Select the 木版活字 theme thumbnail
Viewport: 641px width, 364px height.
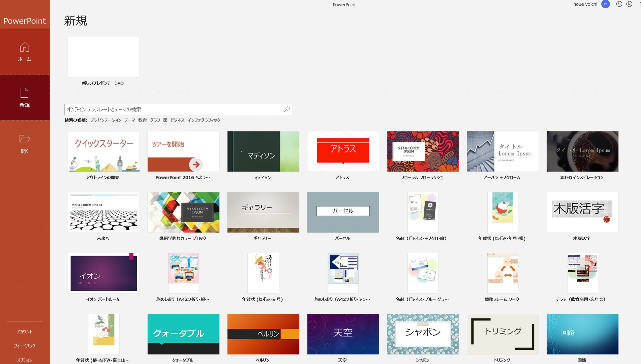coord(582,212)
